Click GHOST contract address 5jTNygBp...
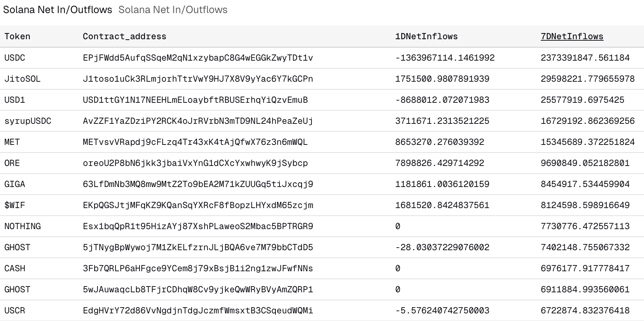 (x=198, y=247)
